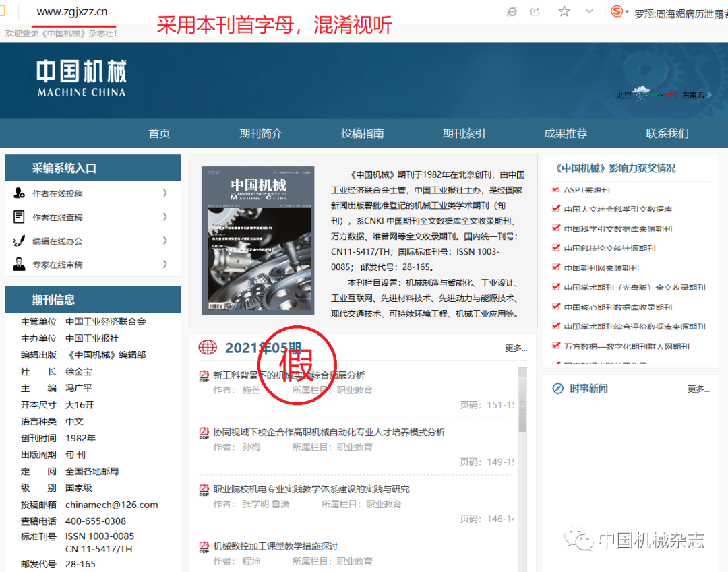Click the double arrow after 东南风 weather
Viewport: 728px width, 572px height.
click(x=709, y=95)
